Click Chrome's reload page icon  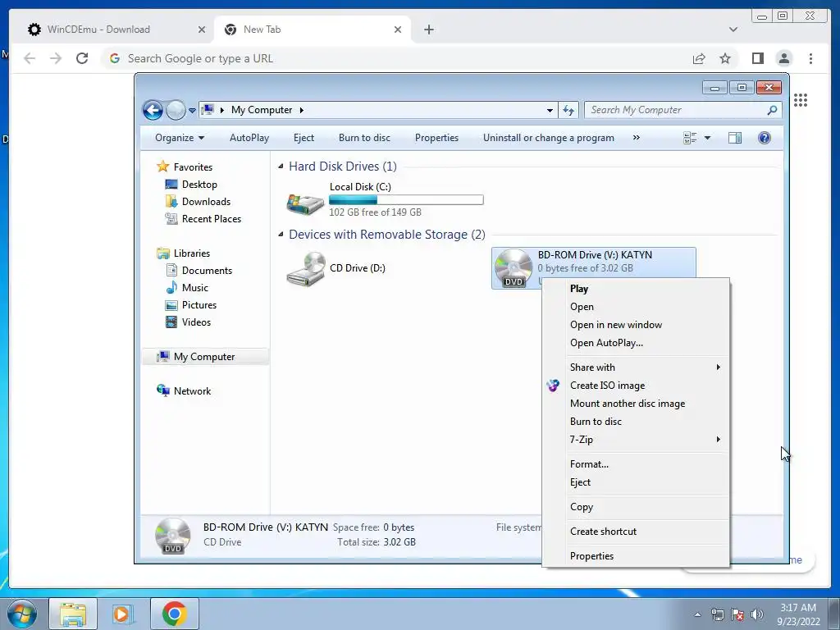(x=82, y=58)
